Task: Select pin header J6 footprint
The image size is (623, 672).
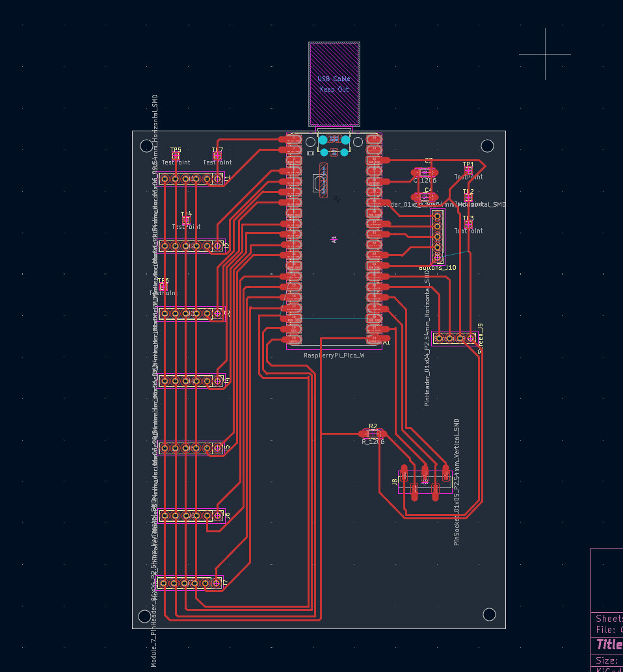Action: tap(191, 515)
